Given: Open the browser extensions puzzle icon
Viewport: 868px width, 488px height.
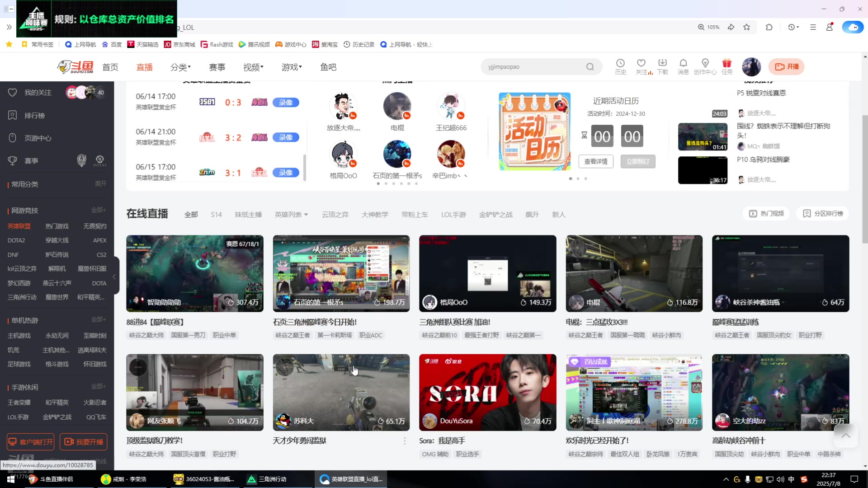Looking at the screenshot, I should pos(769,27).
